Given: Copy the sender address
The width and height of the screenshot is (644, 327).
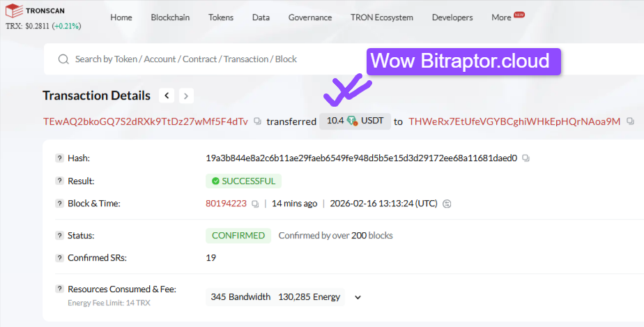Looking at the screenshot, I should coord(258,121).
